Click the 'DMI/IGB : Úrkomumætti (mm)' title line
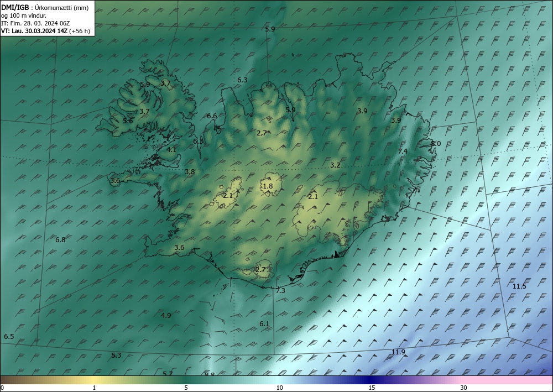This screenshot has height=392, width=553. click(45, 8)
